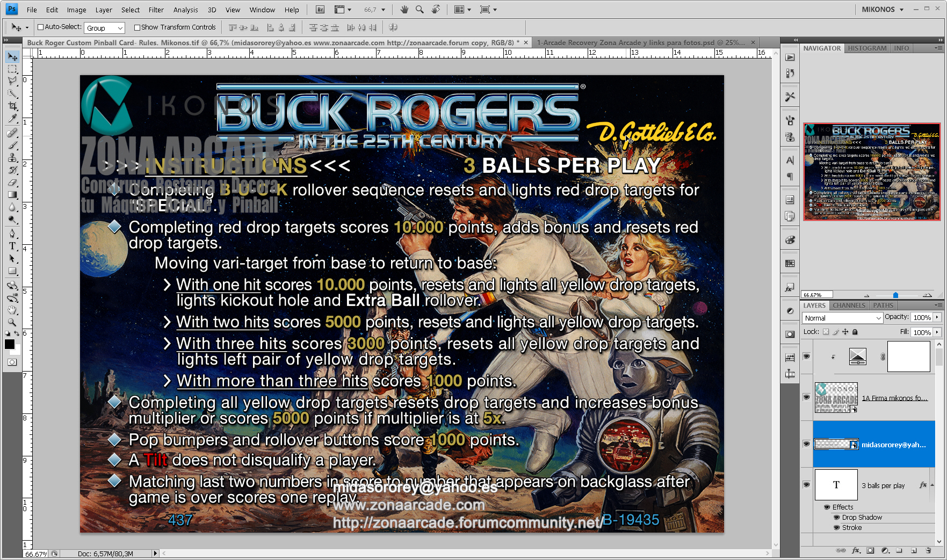Click the Navigator preview thumbnail
947x560 pixels.
pos(872,172)
